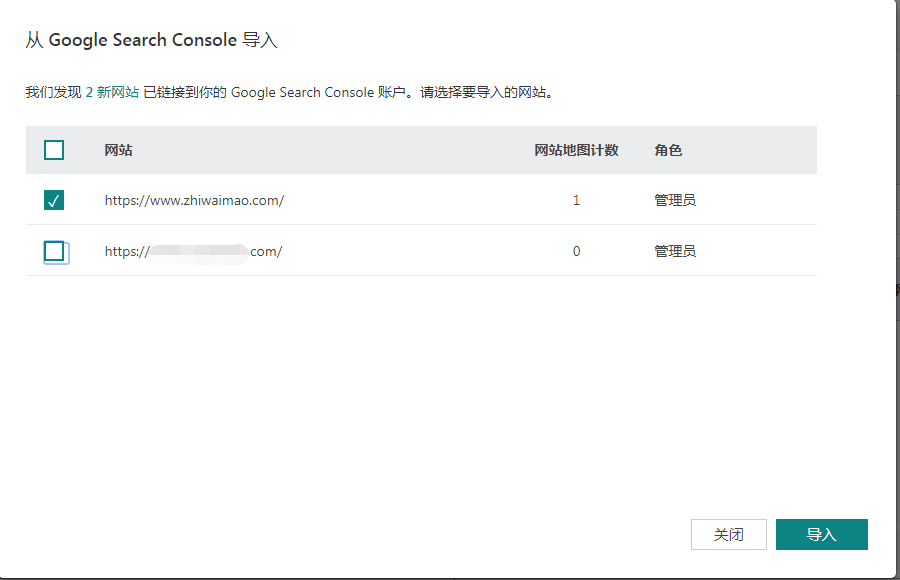Click the 网站地图计数 column header
Viewport: 900px width, 580px height.
[x=576, y=150]
